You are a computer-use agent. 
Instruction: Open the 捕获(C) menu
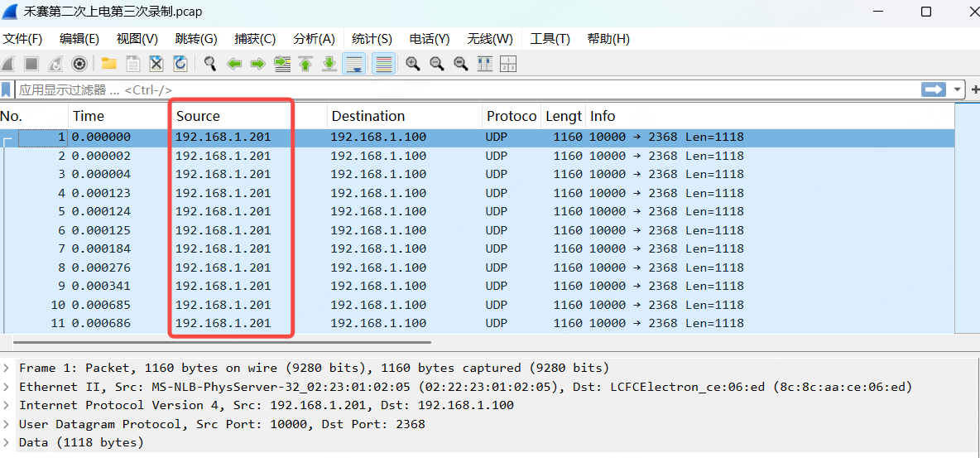(255, 39)
